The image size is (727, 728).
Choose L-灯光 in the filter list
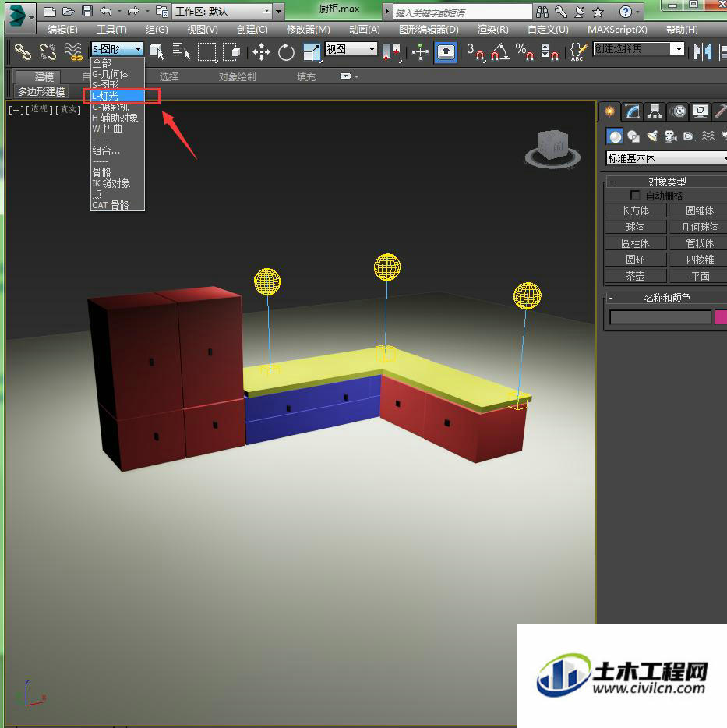pyautogui.click(x=118, y=96)
